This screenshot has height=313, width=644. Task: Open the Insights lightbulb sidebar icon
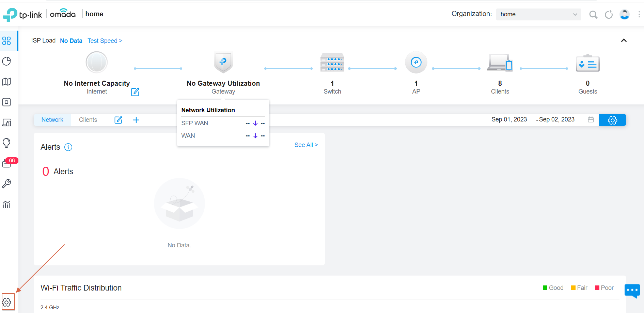pos(7,143)
